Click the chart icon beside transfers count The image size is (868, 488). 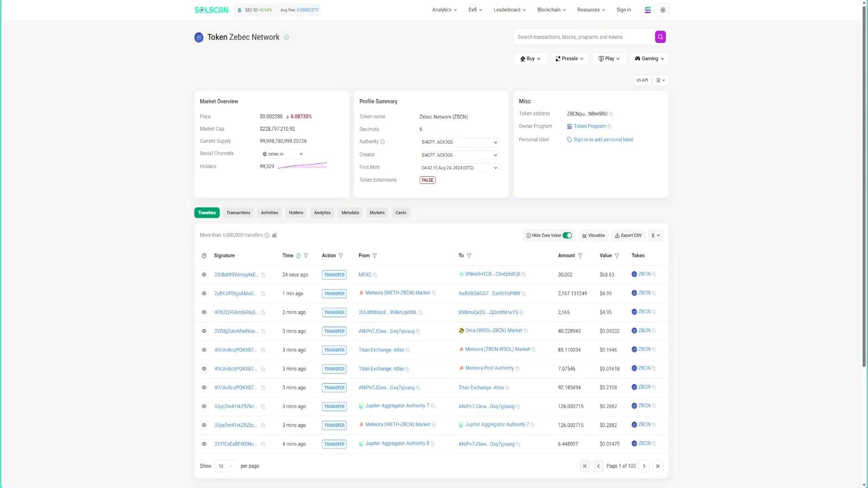(275, 235)
